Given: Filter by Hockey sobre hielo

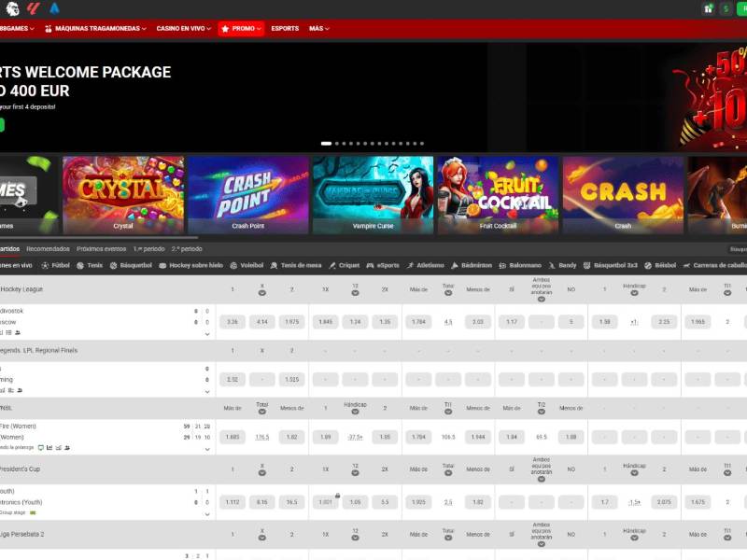Looking at the screenshot, I should (190, 266).
